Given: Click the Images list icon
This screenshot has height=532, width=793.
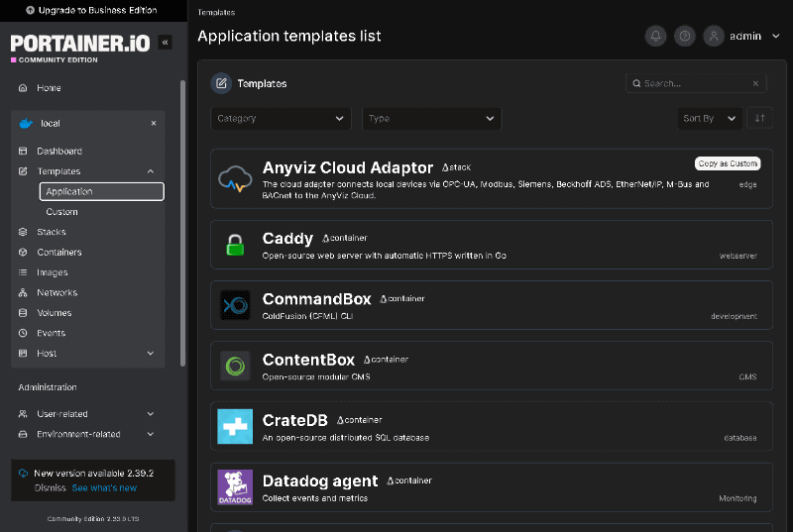Looking at the screenshot, I should click(23, 272).
